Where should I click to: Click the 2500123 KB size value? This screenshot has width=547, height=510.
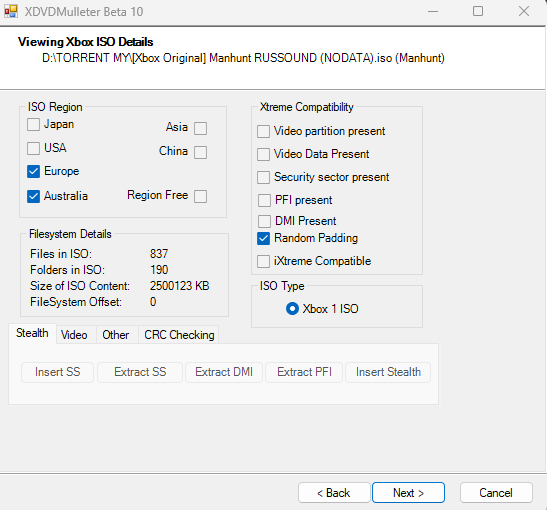click(180, 286)
